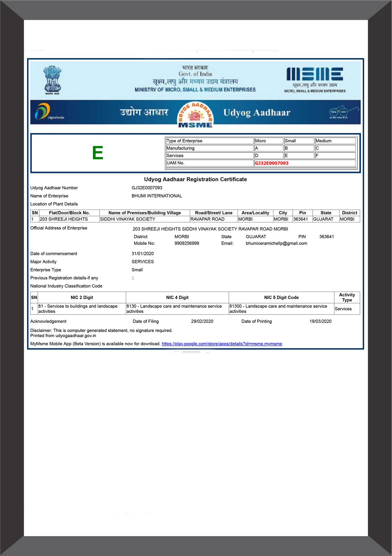Image resolution: width=392 pixels, height=556 pixels.
Task: Click the 'Small' column header cell
Action: (299, 141)
